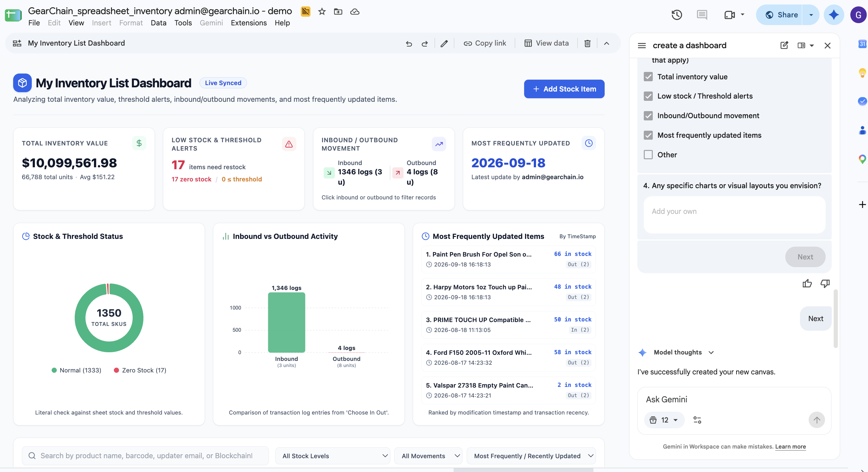Uncheck Low stock / Threshold alerts
Viewport: 868px width, 472px height.
pyautogui.click(x=648, y=96)
